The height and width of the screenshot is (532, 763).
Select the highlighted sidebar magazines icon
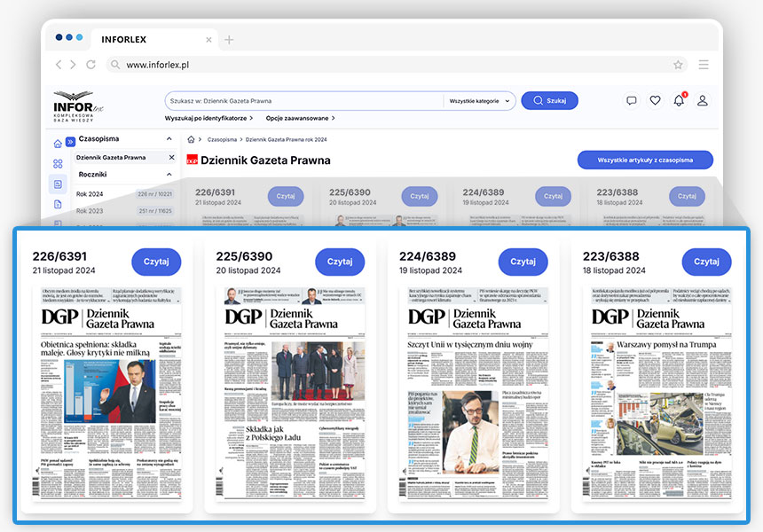58,184
